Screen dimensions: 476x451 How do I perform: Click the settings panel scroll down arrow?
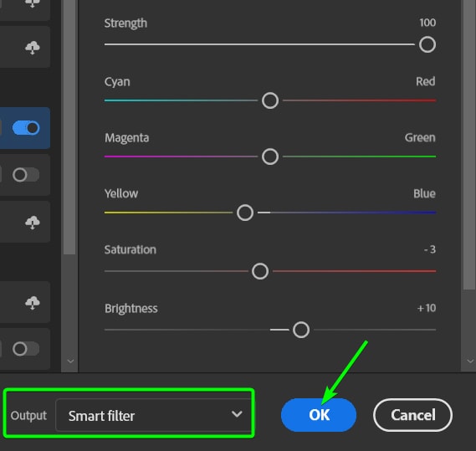(x=470, y=361)
